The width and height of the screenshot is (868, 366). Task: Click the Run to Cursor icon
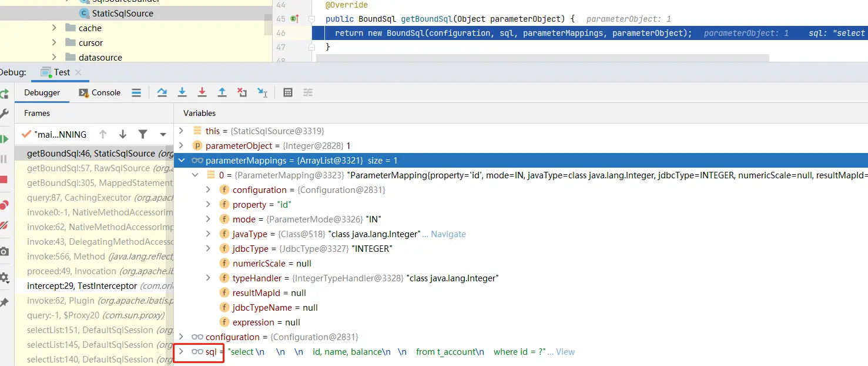[262, 92]
